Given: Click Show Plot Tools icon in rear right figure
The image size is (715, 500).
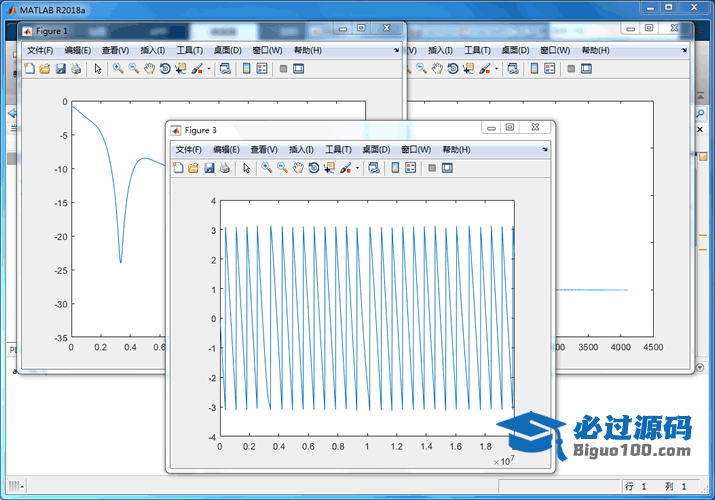Looking at the screenshot, I should tap(586, 69).
